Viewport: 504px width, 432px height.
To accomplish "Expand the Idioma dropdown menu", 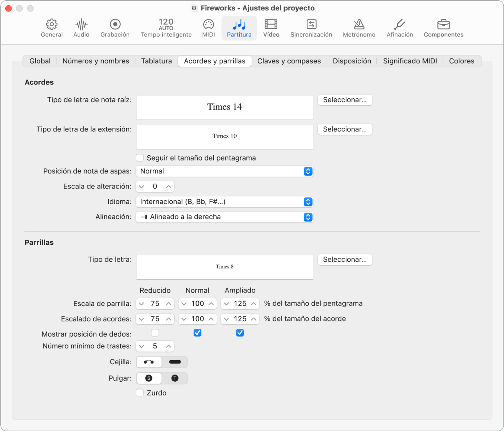I will [x=224, y=202].
